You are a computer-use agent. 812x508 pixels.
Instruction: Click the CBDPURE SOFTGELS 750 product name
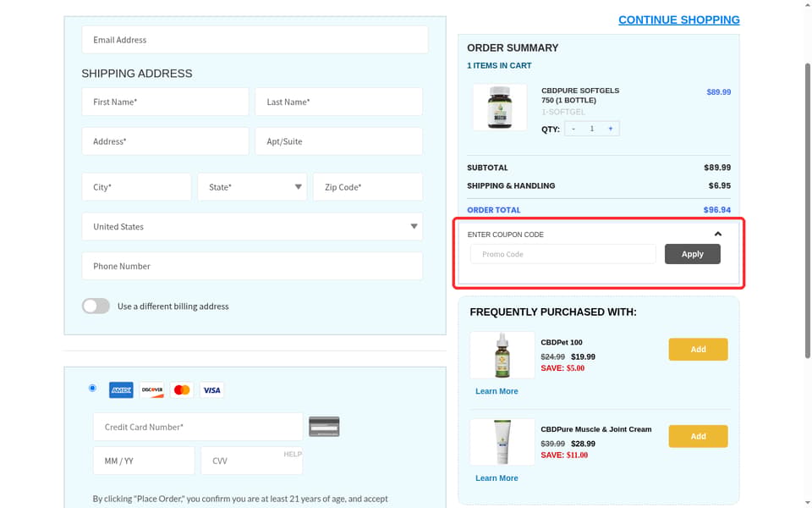click(x=580, y=96)
